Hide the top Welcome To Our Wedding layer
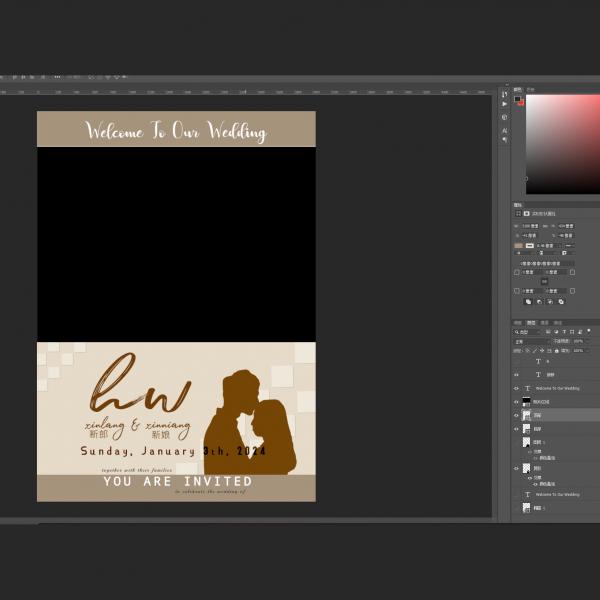Screen dimensions: 600x600 (516, 388)
